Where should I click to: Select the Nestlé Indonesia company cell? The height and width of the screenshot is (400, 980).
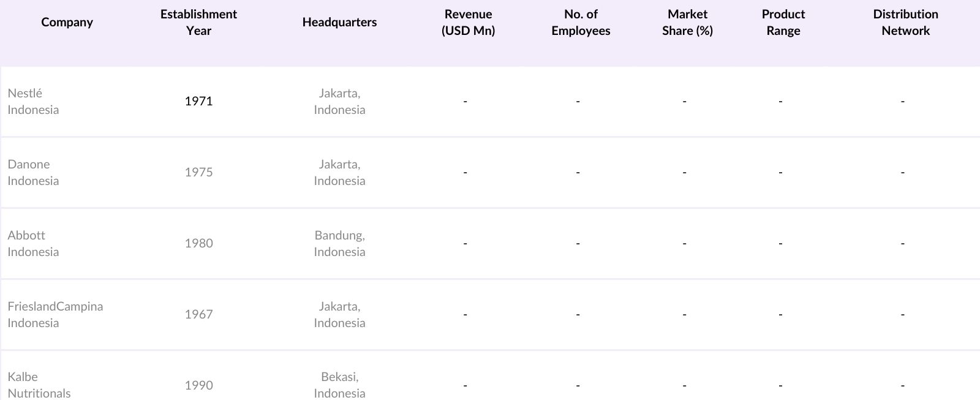pyautogui.click(x=33, y=101)
